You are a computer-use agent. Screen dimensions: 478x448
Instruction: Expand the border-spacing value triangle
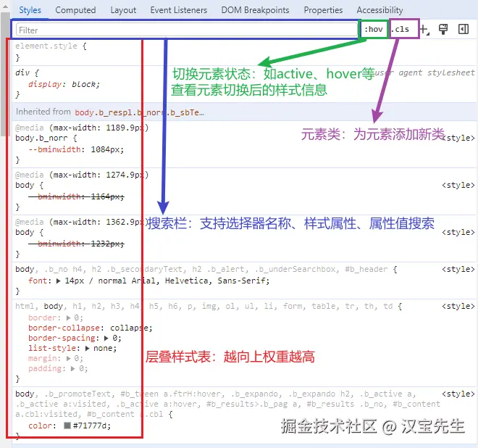106,338
